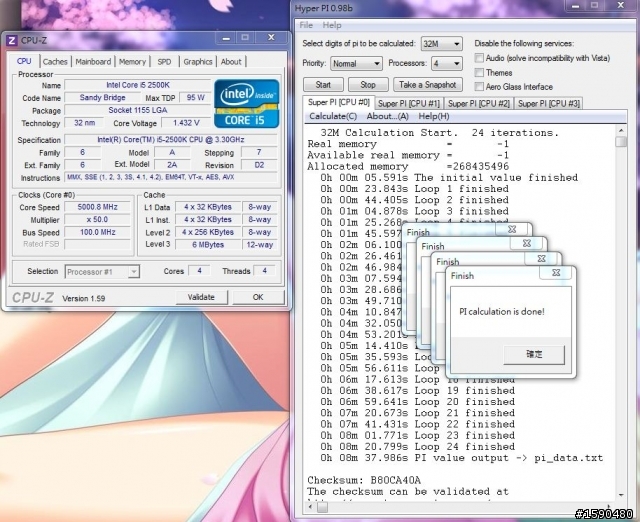Click the Stop button in Hyper PI
This screenshot has width=640, height=522.
pyautogui.click(x=368, y=84)
